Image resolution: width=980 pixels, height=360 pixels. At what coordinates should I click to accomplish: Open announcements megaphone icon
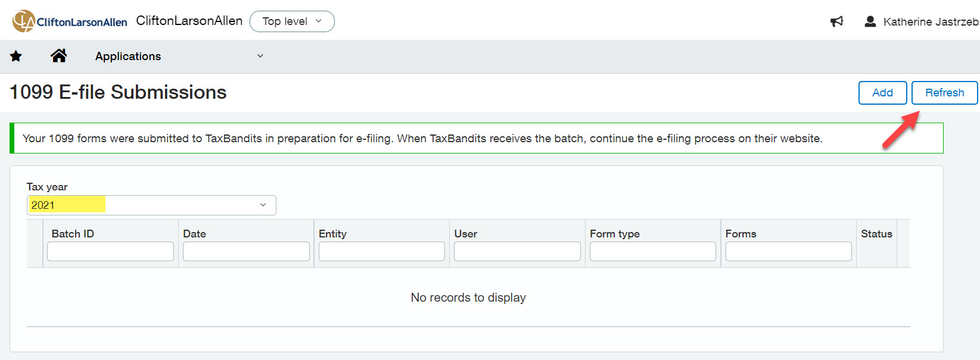[x=837, y=22]
